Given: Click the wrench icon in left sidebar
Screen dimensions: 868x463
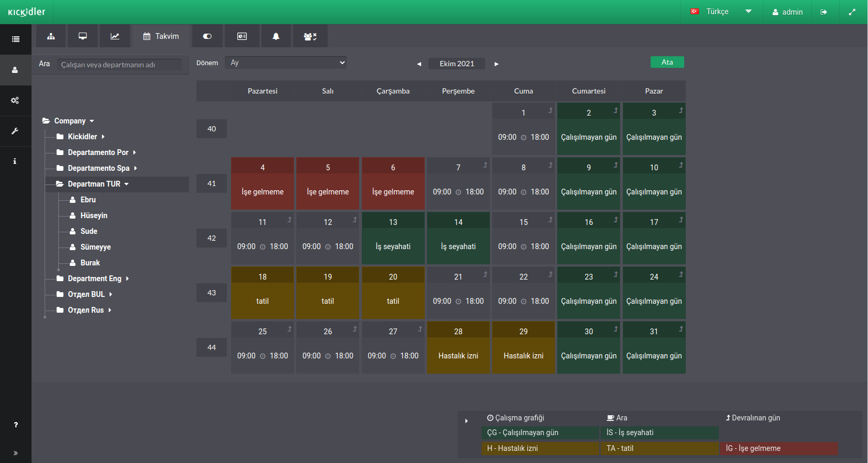Looking at the screenshot, I should [15, 131].
